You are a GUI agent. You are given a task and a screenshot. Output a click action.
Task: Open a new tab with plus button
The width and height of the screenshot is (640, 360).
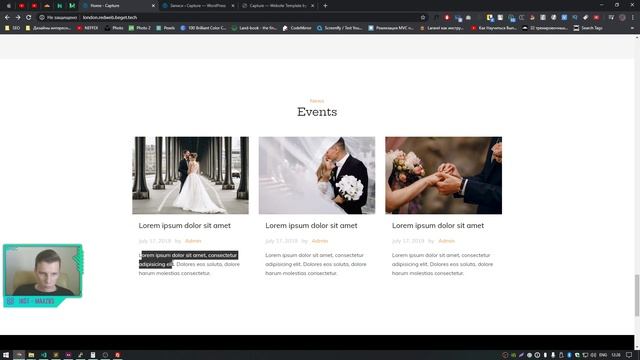[325, 6]
